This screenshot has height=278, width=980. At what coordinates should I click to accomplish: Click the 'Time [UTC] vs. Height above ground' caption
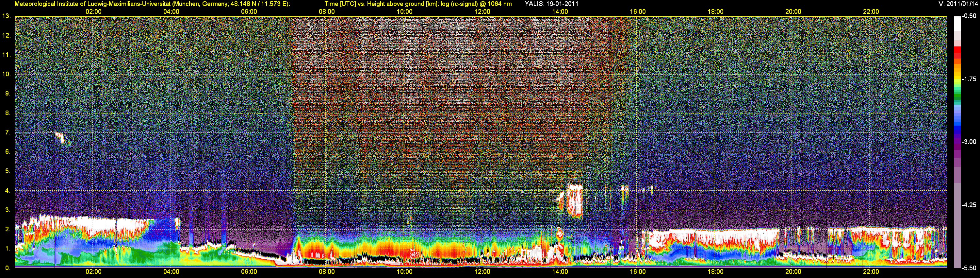pos(418,4)
